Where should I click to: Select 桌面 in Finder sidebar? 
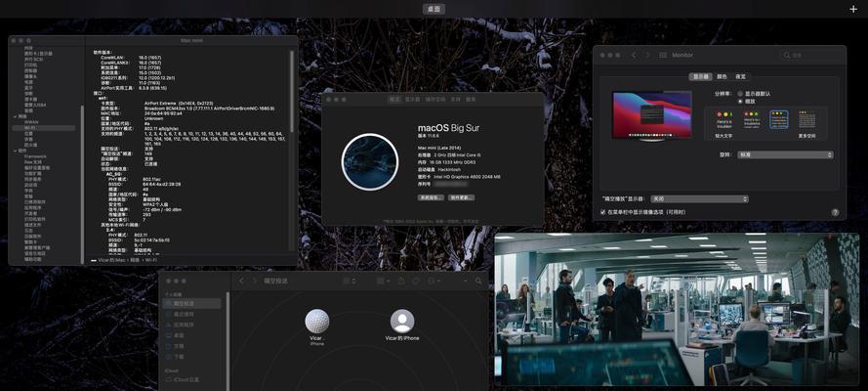pyautogui.click(x=191, y=335)
